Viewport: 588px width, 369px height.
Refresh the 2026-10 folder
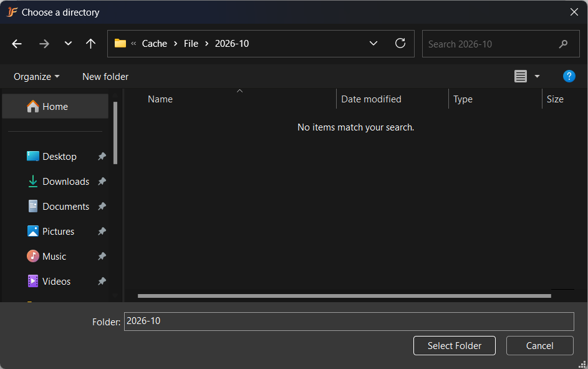(x=400, y=44)
